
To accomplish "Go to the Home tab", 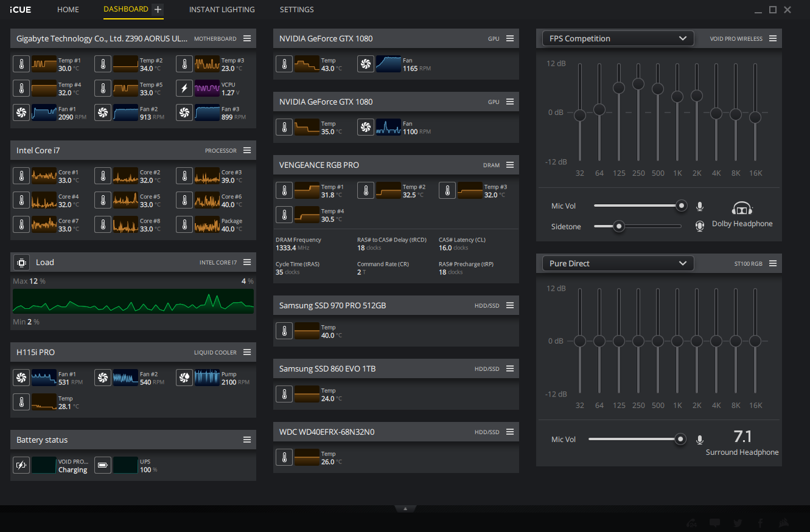I will tap(68, 10).
